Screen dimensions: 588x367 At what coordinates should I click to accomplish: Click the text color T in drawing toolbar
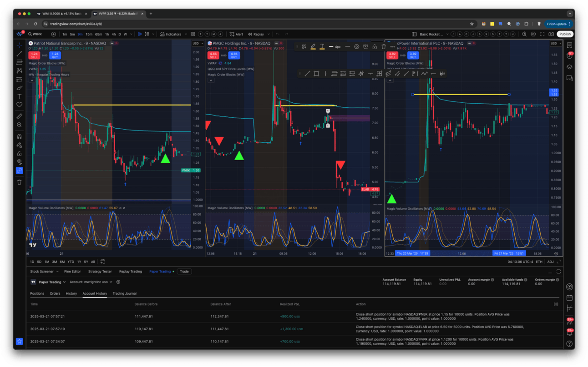(322, 46)
